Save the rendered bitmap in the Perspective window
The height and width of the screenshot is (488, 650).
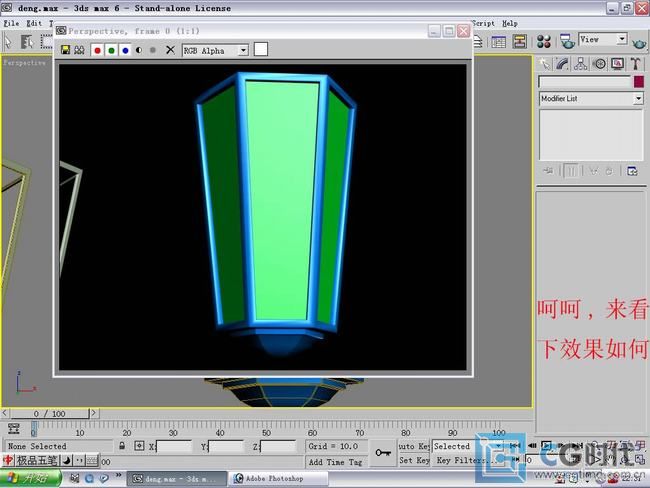click(65, 50)
